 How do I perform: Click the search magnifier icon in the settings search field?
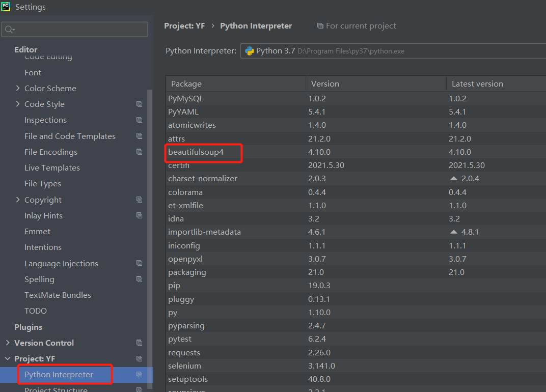click(x=9, y=30)
